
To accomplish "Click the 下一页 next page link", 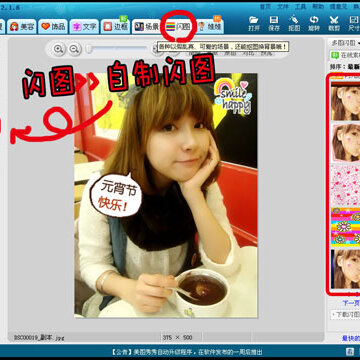I will pyautogui.click(x=351, y=303).
